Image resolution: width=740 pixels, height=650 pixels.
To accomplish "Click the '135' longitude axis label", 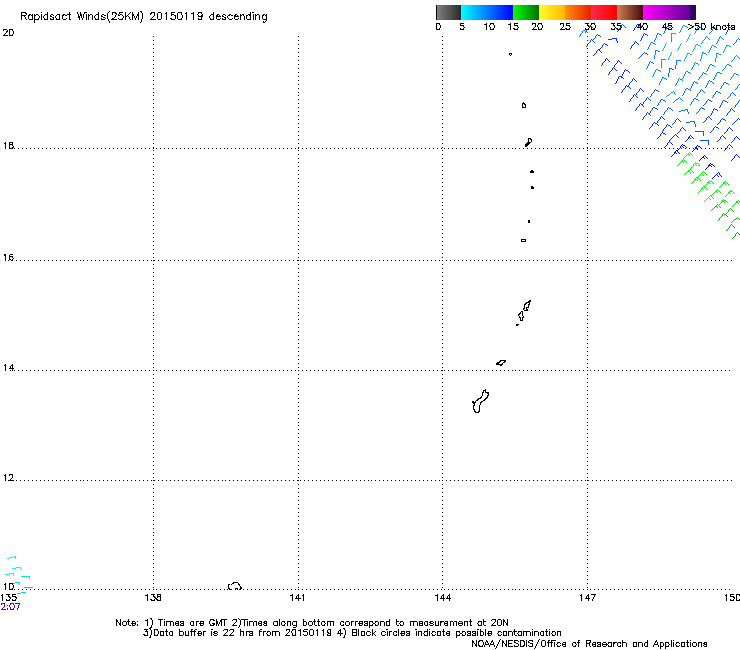I will (x=9, y=598).
